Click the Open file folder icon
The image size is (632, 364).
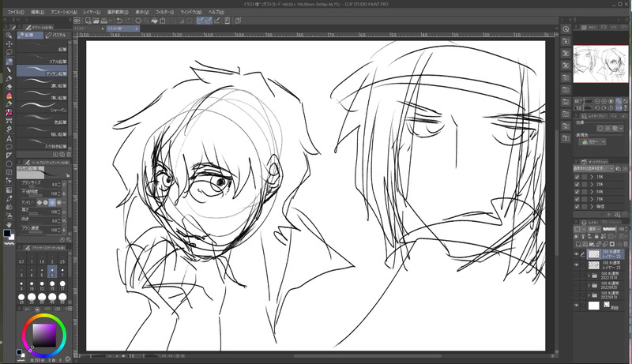tap(96, 21)
